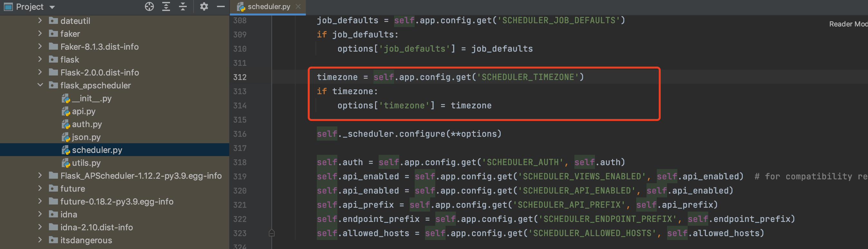The width and height of the screenshot is (868, 249).
Task: Expand the idna folder
Action: point(40,214)
